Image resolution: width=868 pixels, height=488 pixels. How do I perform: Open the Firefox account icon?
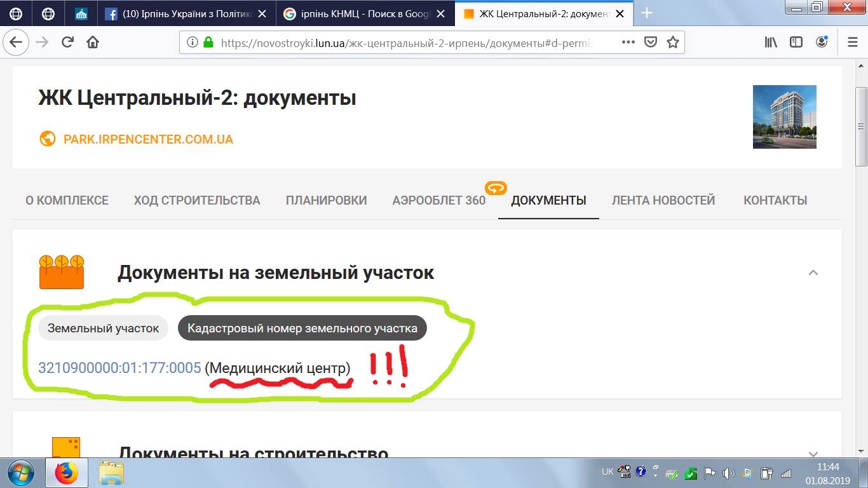pos(822,43)
